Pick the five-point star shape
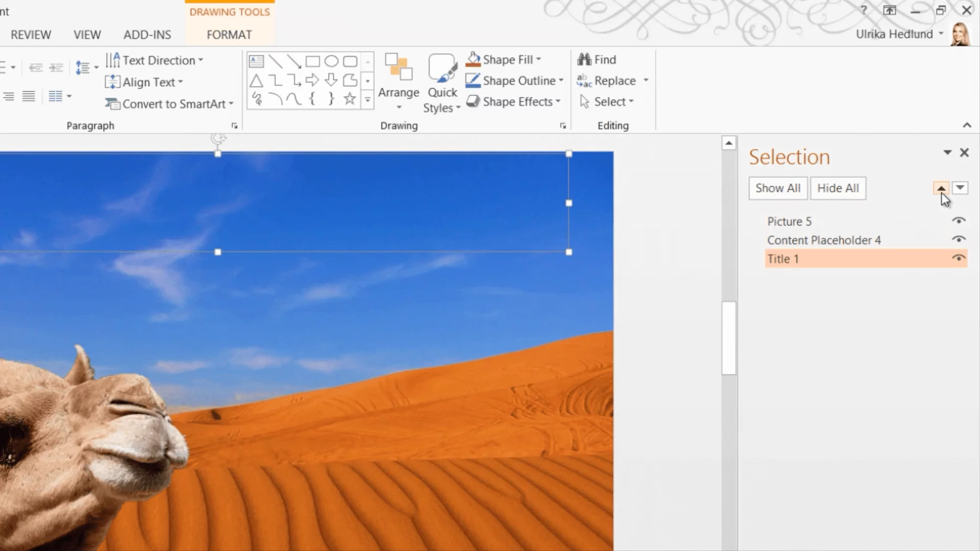The height and width of the screenshot is (551, 980). (x=350, y=99)
